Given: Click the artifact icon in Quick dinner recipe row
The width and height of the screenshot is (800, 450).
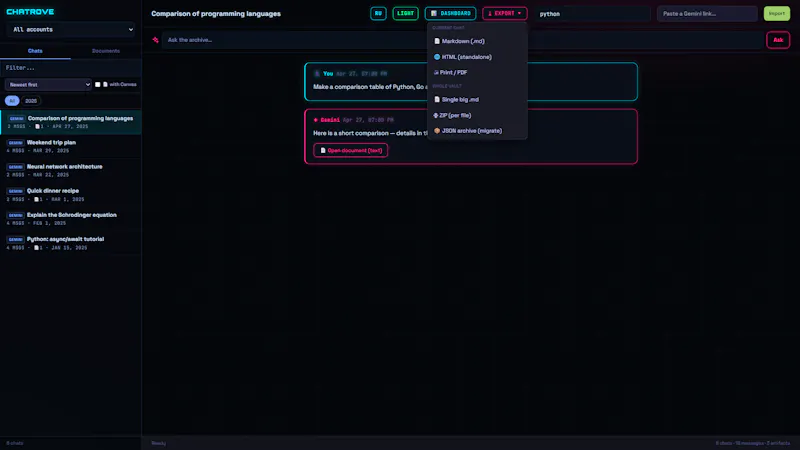Looking at the screenshot, I should point(36,199).
